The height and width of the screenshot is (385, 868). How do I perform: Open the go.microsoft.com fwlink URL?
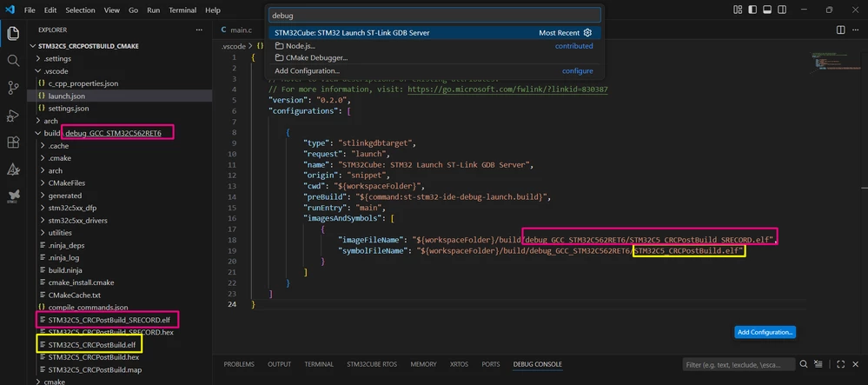tap(507, 90)
